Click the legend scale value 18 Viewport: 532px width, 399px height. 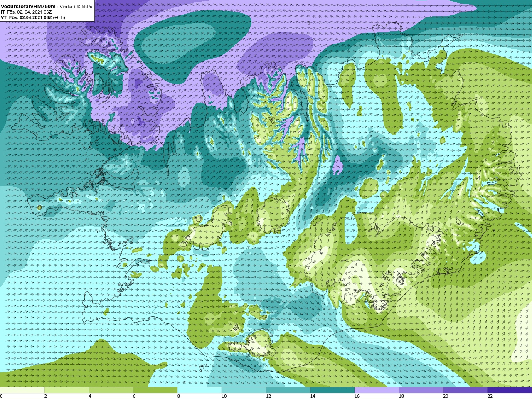tap(401, 396)
